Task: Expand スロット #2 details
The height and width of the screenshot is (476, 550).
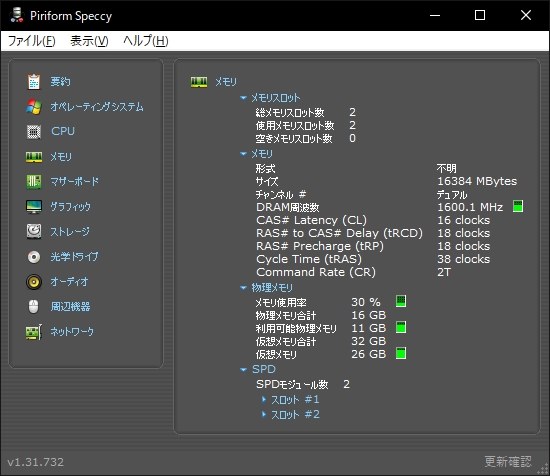Action: (264, 414)
